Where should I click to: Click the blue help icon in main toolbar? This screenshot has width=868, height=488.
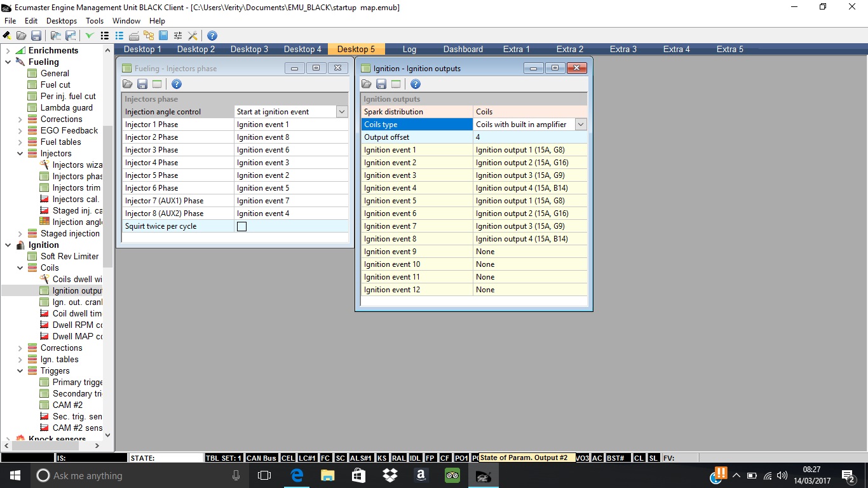coord(212,36)
